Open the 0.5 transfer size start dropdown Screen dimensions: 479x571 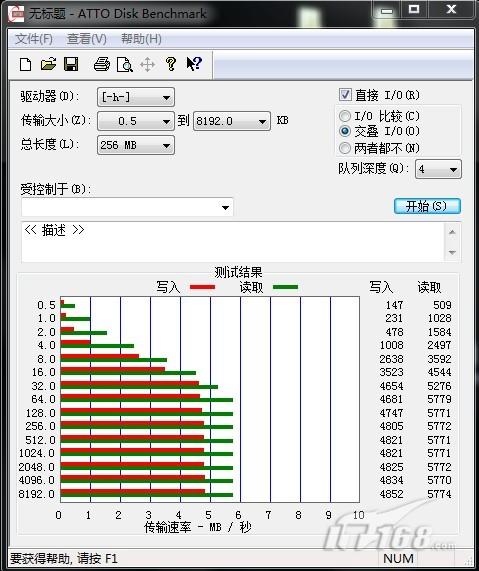(136, 121)
